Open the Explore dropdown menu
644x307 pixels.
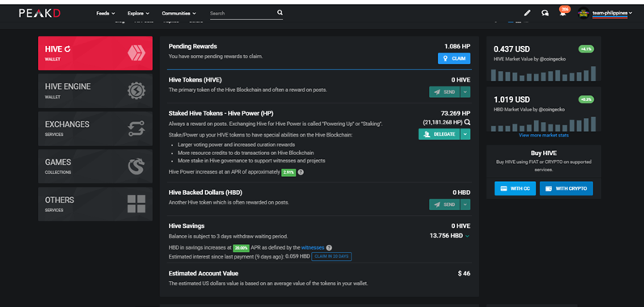(x=138, y=13)
